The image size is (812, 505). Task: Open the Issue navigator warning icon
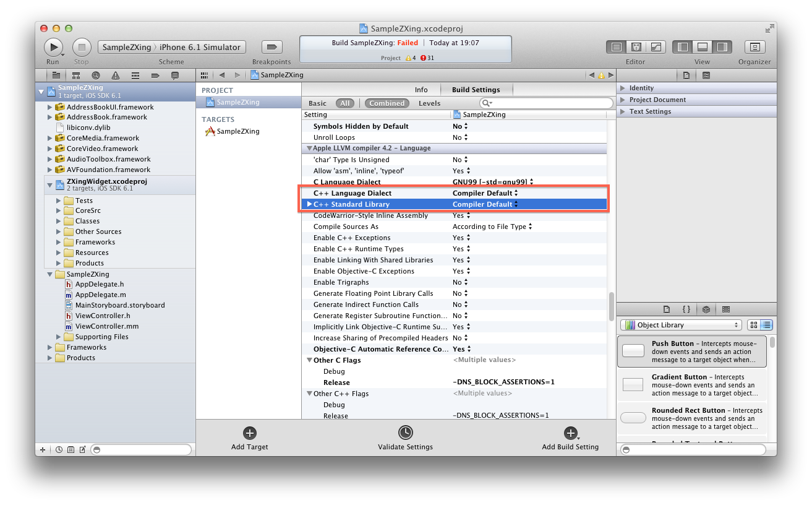[x=115, y=75]
